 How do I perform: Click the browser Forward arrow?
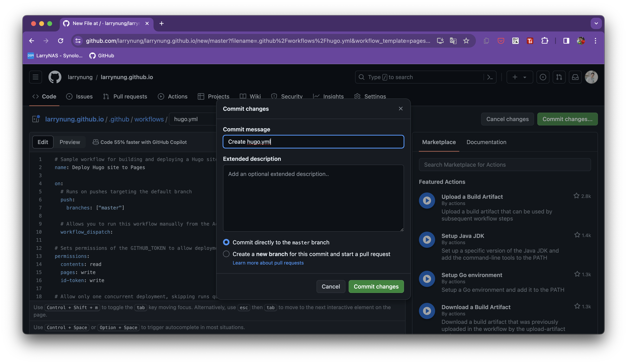pos(46,41)
